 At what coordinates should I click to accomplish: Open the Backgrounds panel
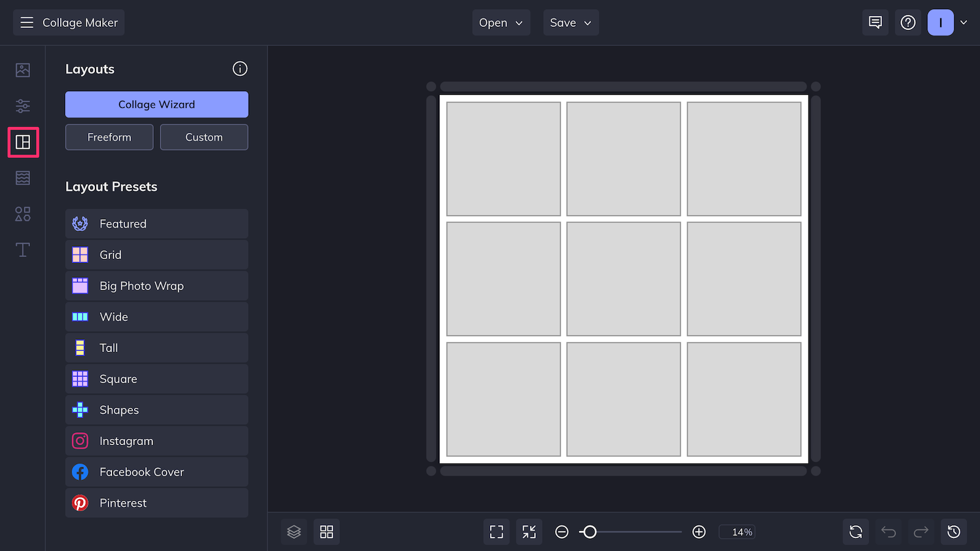point(22,178)
